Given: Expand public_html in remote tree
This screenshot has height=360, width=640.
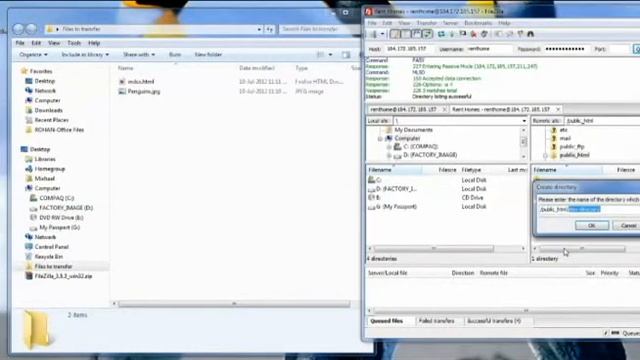Looking at the screenshot, I should click(x=545, y=156).
